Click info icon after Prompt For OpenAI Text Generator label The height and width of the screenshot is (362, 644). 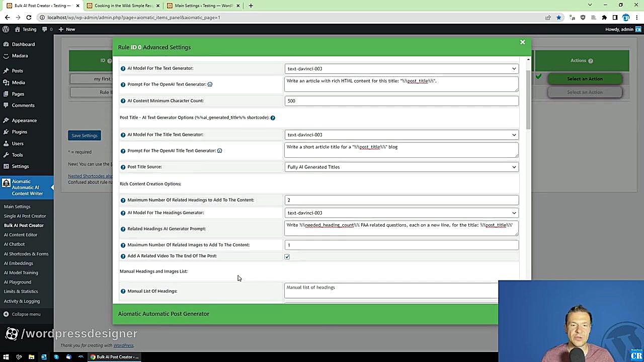[x=210, y=84]
